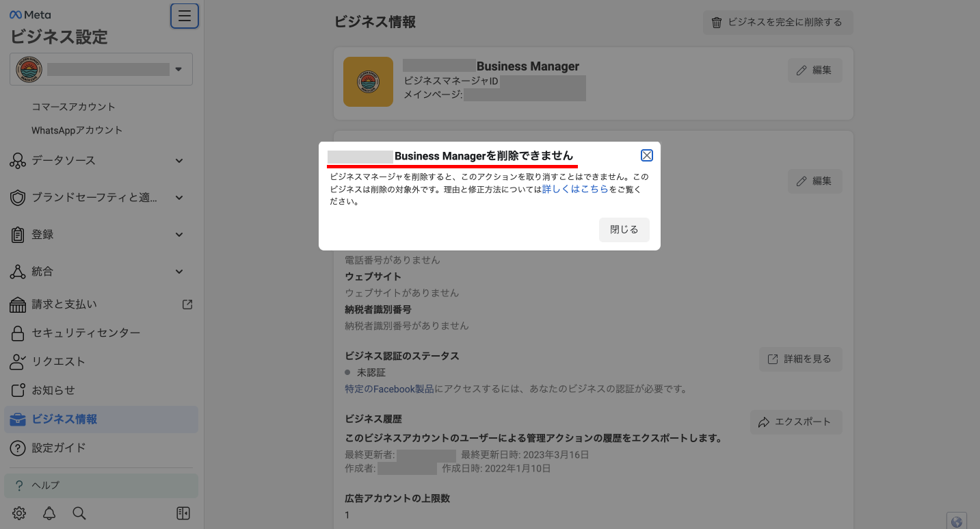The image size is (980, 529).
Task: Toggle the sidebar collapse panel icon
Action: tap(183, 513)
